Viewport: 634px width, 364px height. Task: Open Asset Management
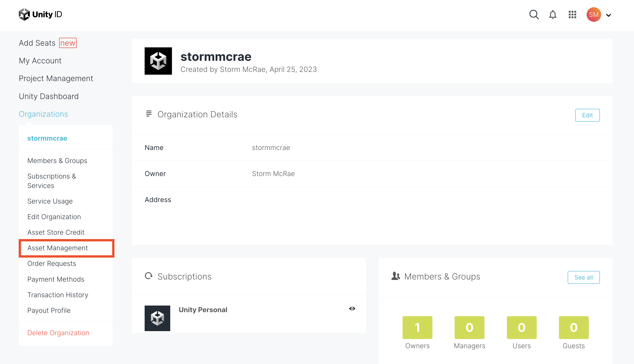(x=58, y=248)
